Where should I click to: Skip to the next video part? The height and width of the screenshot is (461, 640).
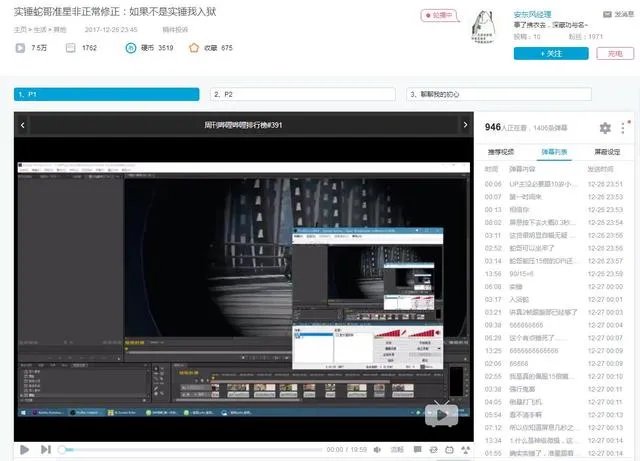click(46, 450)
